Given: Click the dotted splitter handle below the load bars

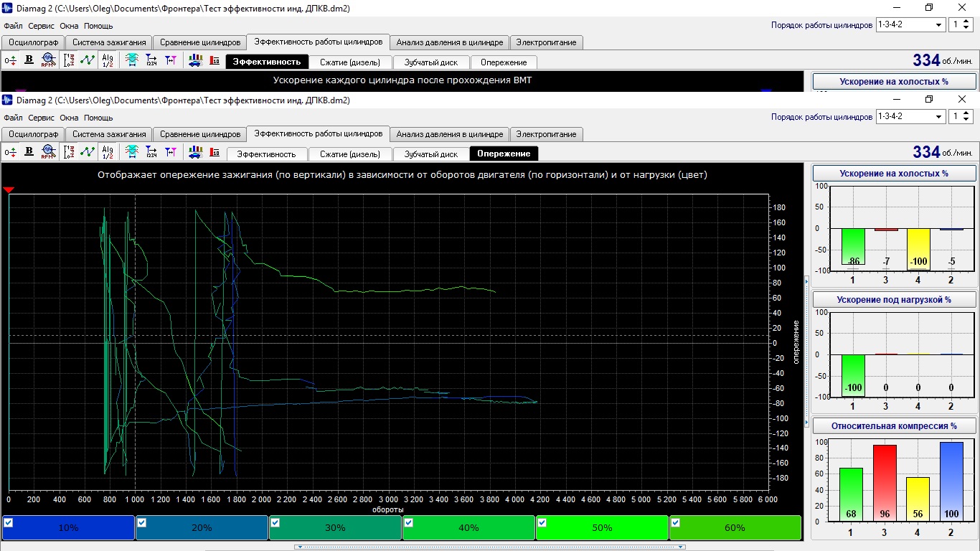Looking at the screenshot, I should [x=490, y=547].
